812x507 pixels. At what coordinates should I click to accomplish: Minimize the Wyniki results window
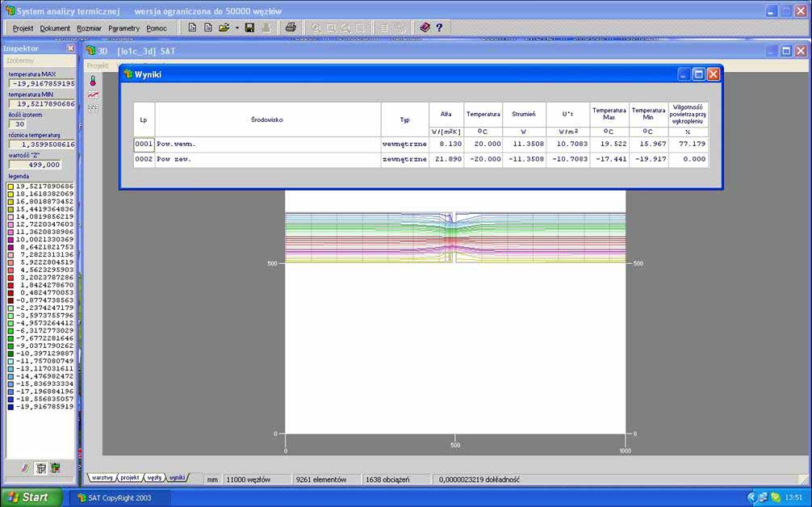(x=684, y=74)
